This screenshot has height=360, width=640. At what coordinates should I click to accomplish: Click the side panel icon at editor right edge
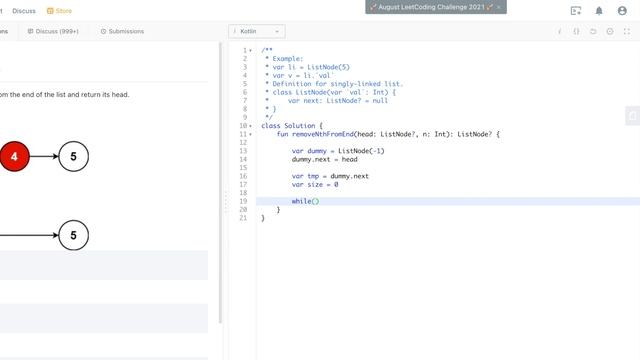(633, 116)
